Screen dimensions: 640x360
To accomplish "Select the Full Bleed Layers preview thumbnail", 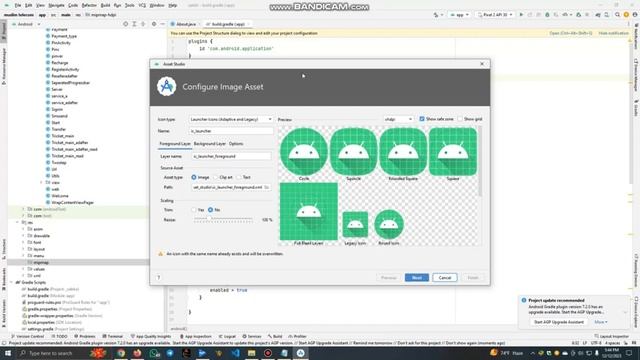I will coord(309,214).
